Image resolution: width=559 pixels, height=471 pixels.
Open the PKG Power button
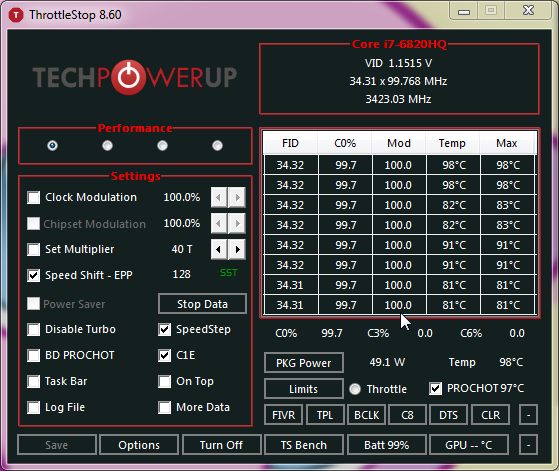pyautogui.click(x=304, y=363)
